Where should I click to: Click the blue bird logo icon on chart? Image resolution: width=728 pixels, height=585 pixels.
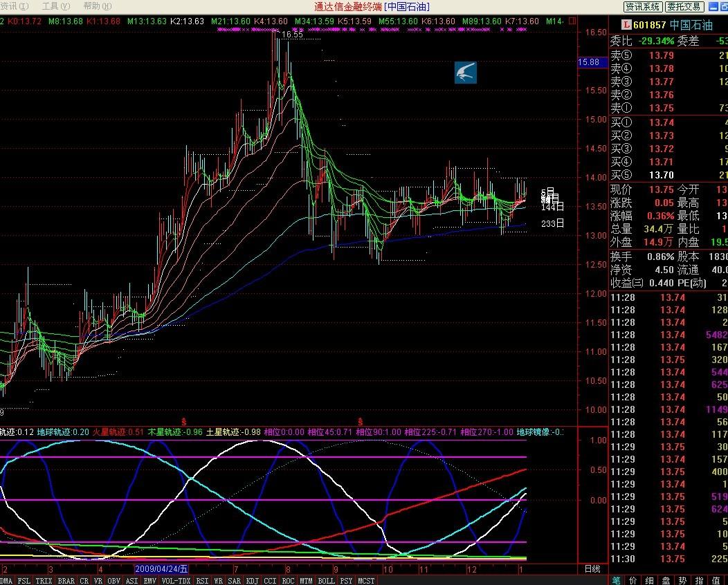tap(466, 73)
